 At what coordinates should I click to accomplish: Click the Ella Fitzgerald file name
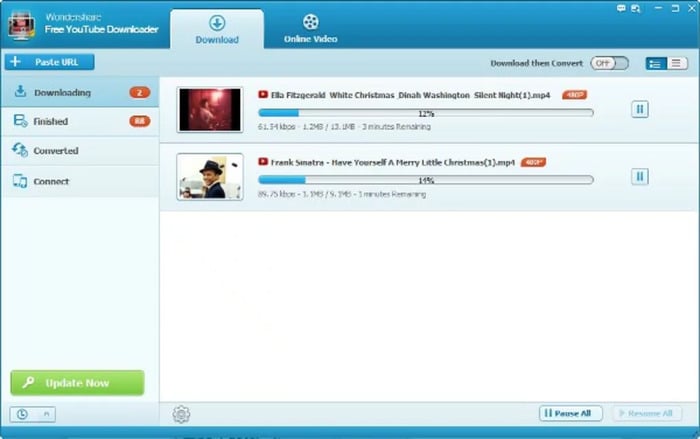coord(410,95)
